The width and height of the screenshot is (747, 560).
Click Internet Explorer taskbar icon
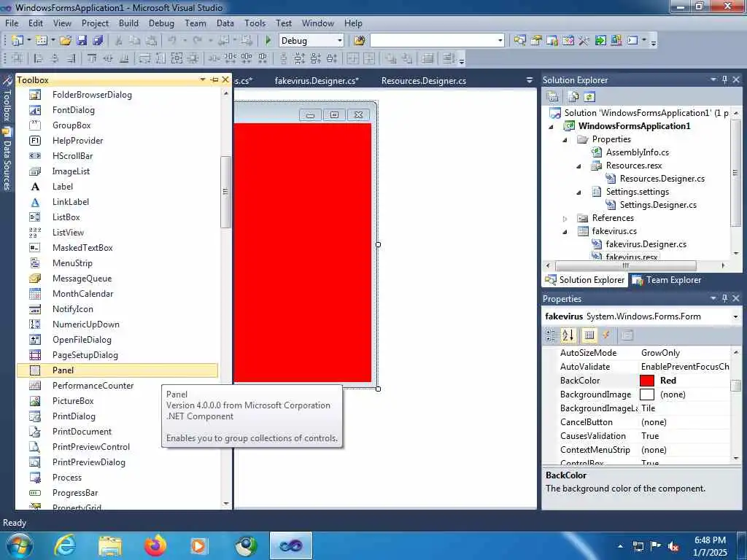(x=65, y=545)
